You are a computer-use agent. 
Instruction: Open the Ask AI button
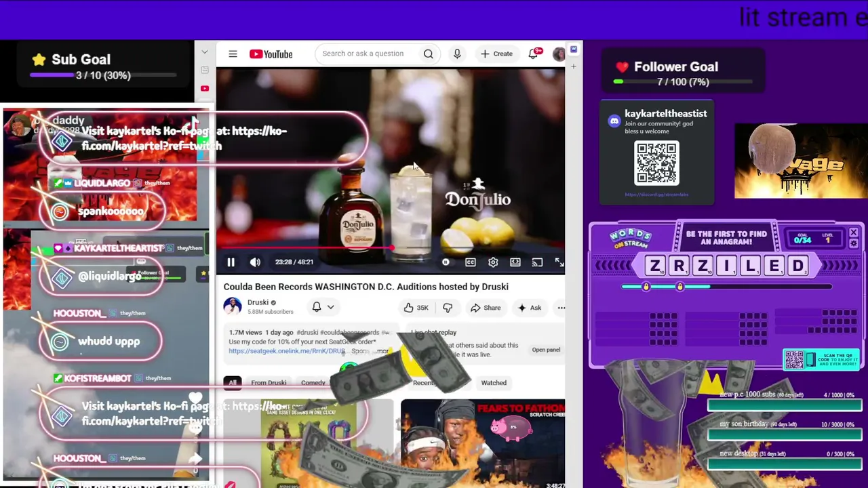[x=529, y=308]
